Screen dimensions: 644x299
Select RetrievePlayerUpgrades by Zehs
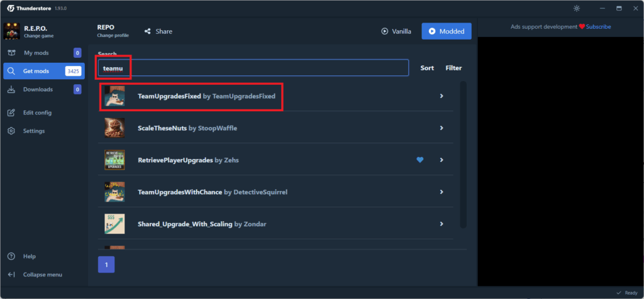coord(188,160)
